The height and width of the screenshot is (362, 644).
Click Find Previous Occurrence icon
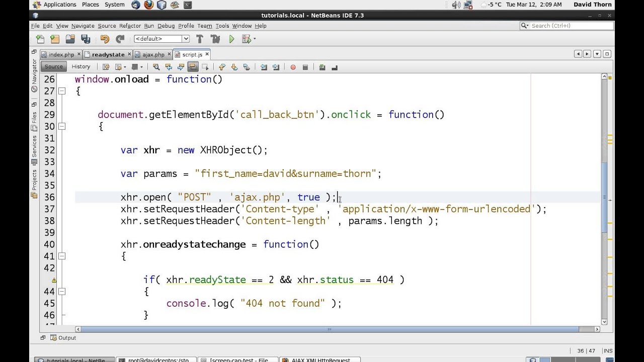coord(169,67)
